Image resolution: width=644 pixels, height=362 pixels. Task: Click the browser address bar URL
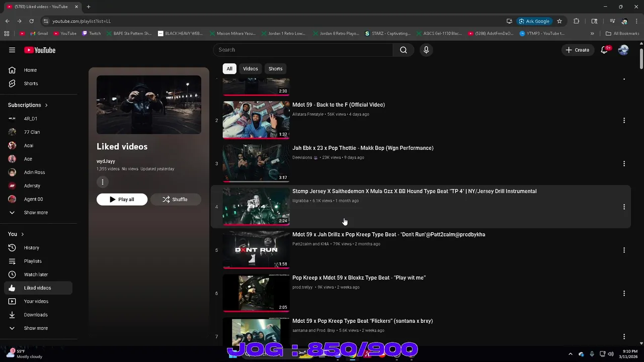pos(82,21)
